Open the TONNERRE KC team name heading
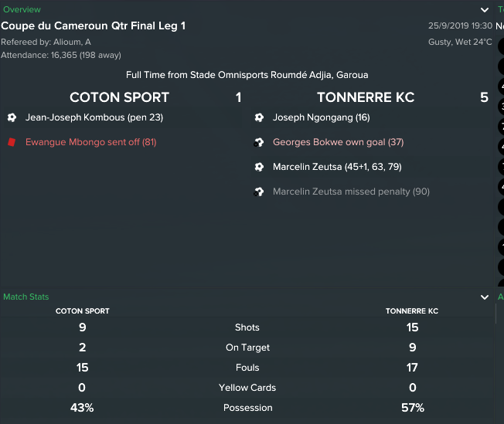This screenshot has width=504, height=424. tap(366, 97)
